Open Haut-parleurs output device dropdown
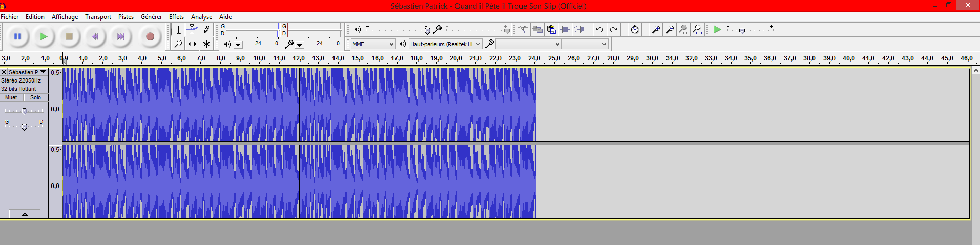 click(445, 44)
